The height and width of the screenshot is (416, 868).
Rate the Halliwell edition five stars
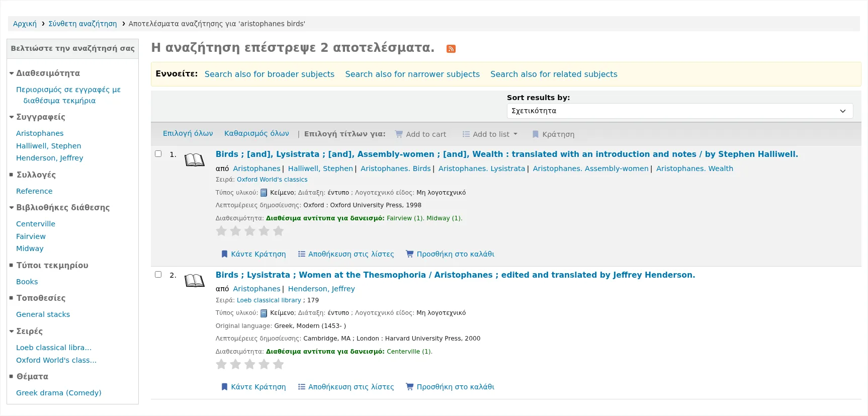[x=279, y=231]
